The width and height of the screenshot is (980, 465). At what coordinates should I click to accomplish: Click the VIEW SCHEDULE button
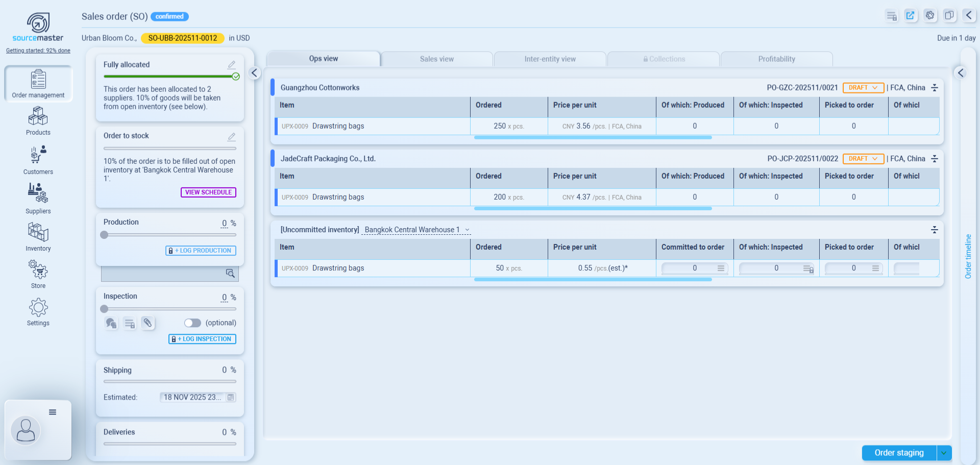(208, 192)
